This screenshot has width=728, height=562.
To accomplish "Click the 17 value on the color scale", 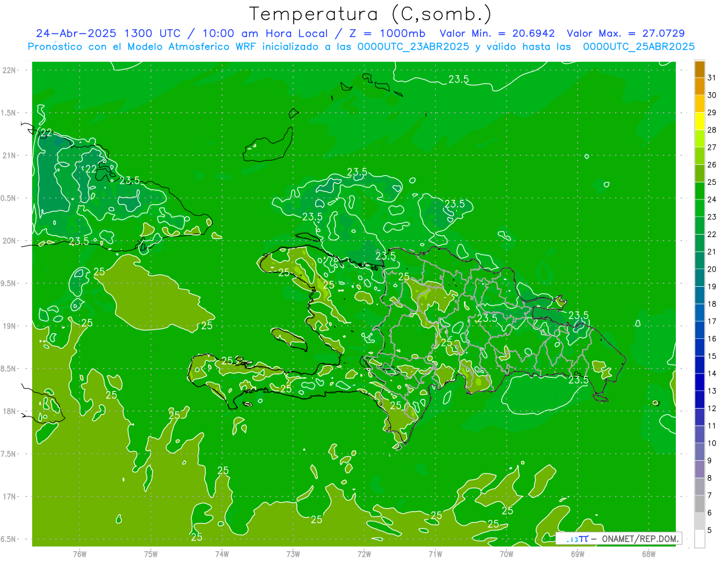I will 712,321.
